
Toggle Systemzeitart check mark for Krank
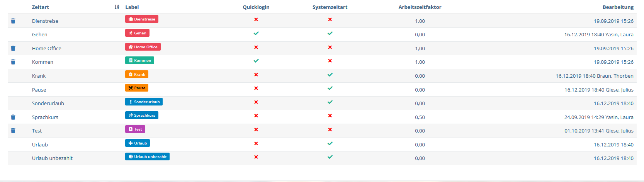[x=330, y=75]
